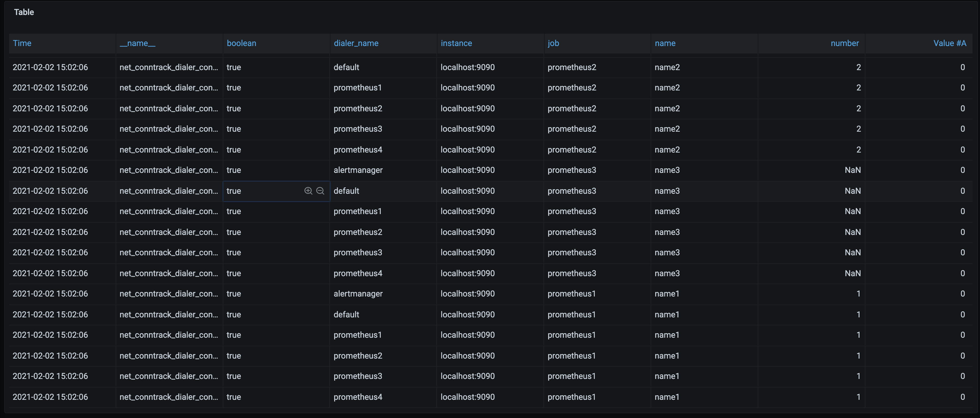The width and height of the screenshot is (980, 418).
Task: Click the magnifier-plus icon to filter for true
Action: coord(308,191)
